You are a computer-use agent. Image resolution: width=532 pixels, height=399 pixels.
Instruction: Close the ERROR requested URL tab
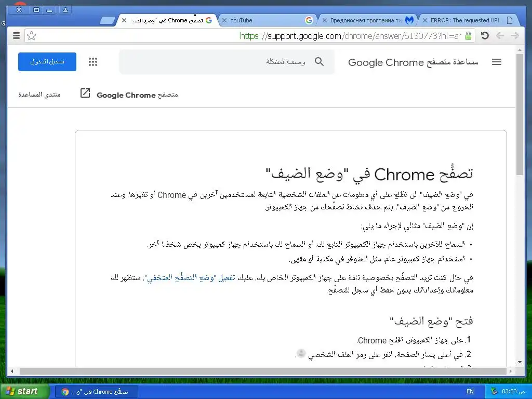click(424, 20)
